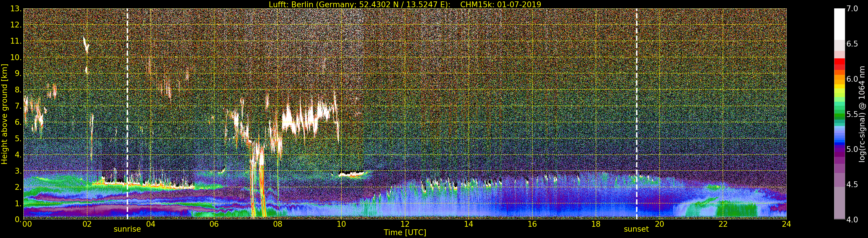Click the height axis tick label "8."
This screenshot has width=868, height=238.
tap(18, 90)
